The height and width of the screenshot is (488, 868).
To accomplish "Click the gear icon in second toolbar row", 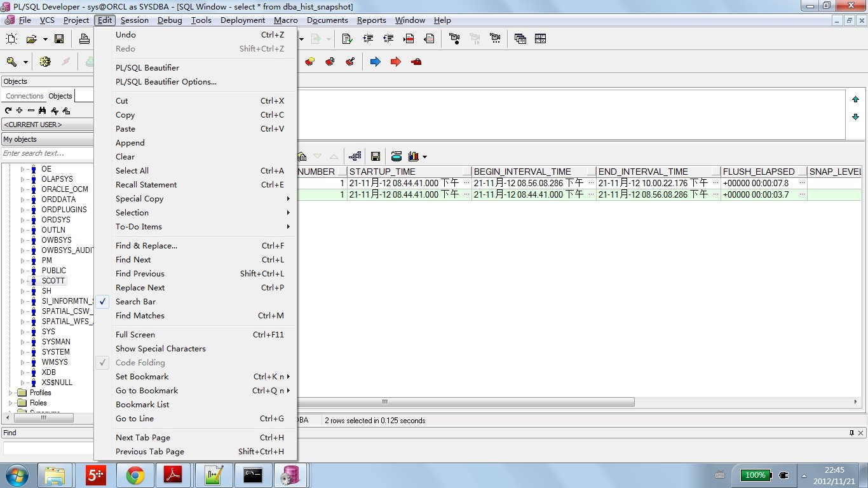I will pos(44,62).
